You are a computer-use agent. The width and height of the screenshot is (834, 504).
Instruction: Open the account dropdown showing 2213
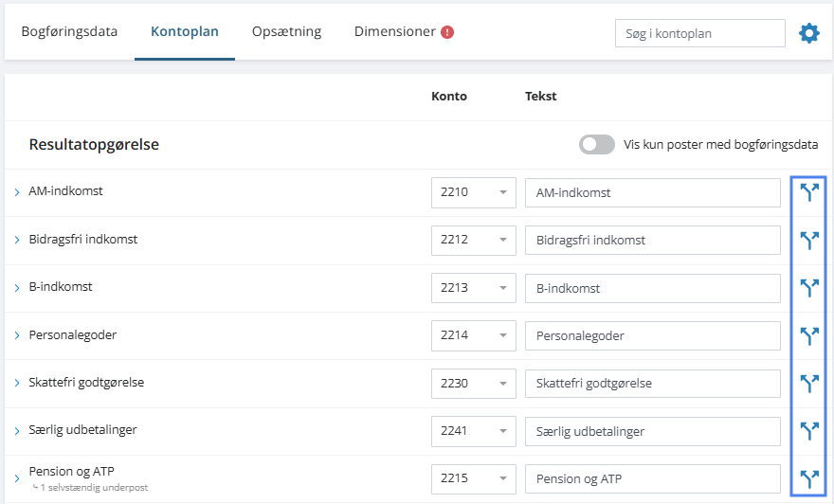click(473, 288)
